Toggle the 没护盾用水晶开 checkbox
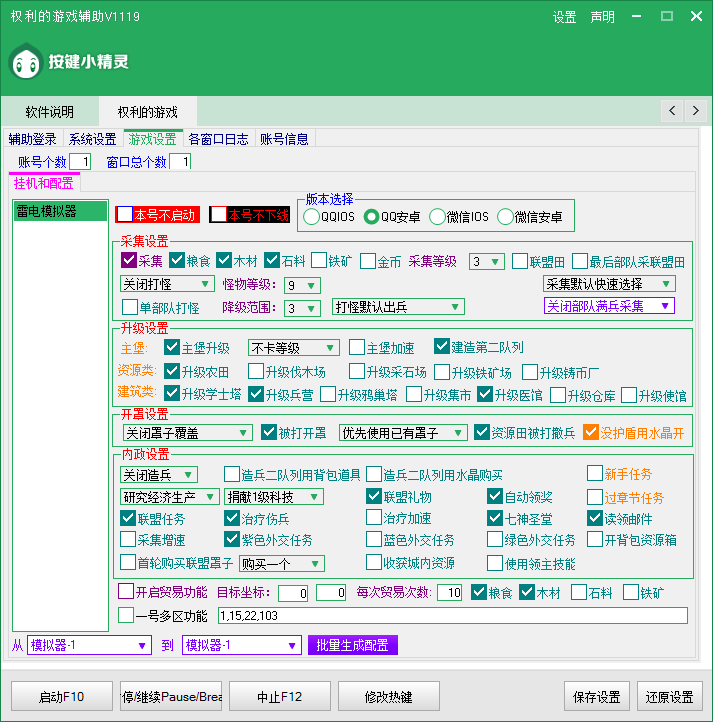Viewport: 713px width, 722px height. (x=590, y=432)
